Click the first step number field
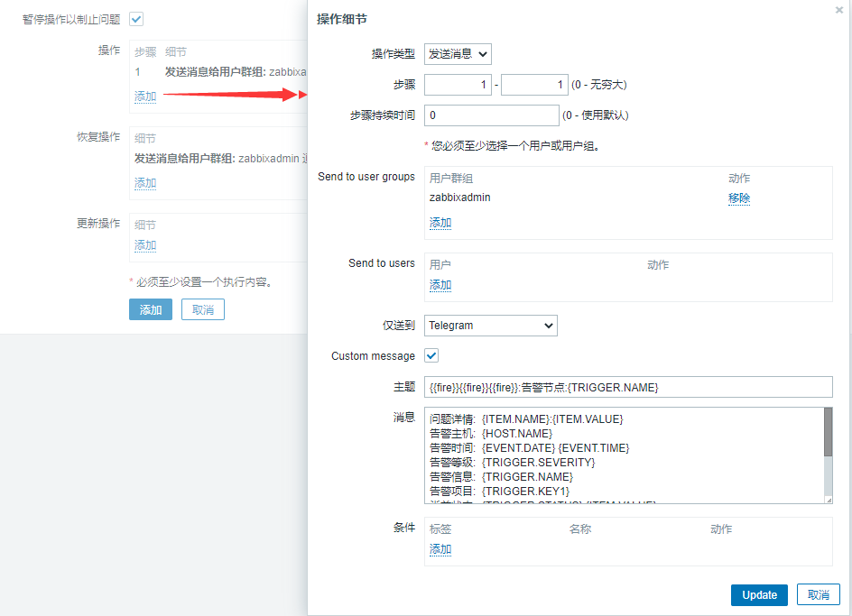852x616 pixels. click(458, 85)
